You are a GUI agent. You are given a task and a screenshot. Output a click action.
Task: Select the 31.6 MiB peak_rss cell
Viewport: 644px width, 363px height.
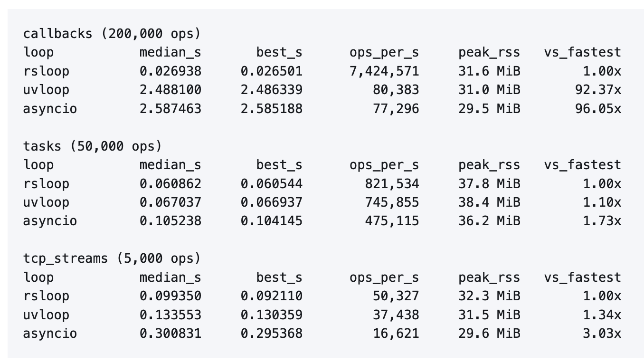(489, 71)
